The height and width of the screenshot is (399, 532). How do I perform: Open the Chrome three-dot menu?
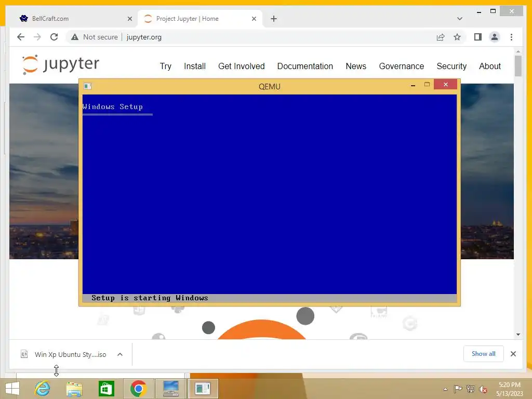pos(511,37)
